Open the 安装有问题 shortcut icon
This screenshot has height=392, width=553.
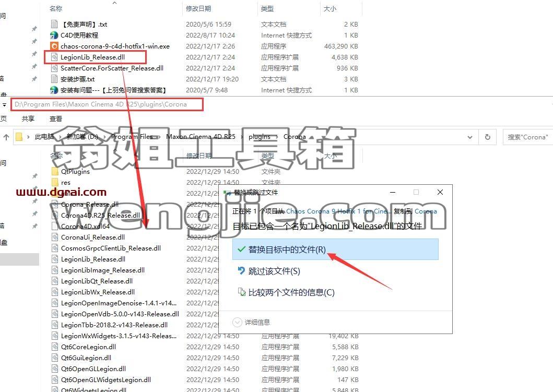(x=54, y=90)
